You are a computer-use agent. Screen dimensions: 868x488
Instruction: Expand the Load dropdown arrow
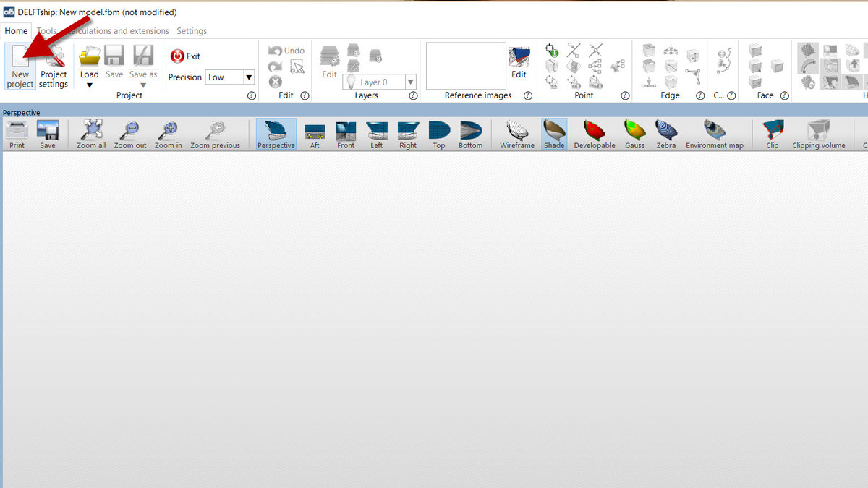[90, 85]
